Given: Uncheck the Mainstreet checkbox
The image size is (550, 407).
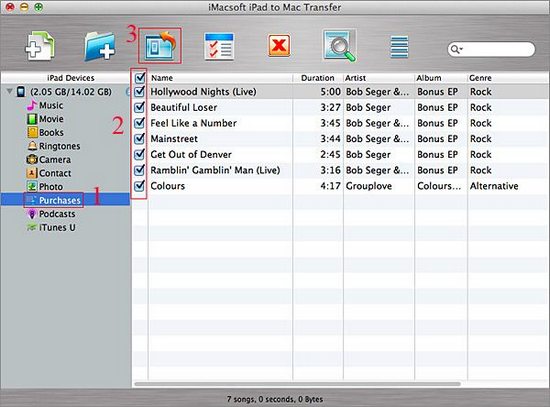Looking at the screenshot, I should (x=140, y=139).
